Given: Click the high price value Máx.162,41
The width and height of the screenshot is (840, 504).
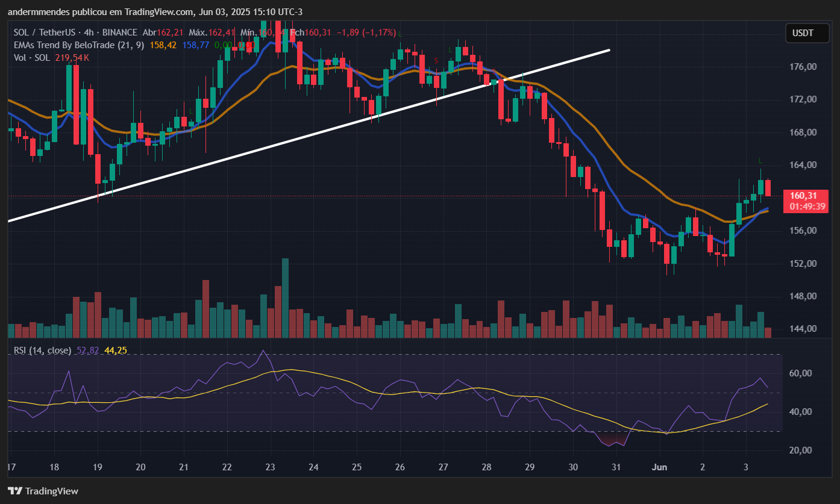Looking at the screenshot, I should point(211,33).
